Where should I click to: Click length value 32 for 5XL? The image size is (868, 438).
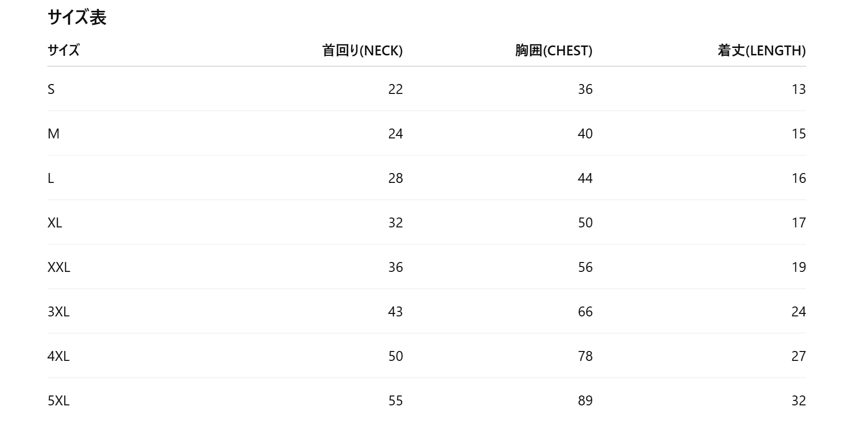798,401
